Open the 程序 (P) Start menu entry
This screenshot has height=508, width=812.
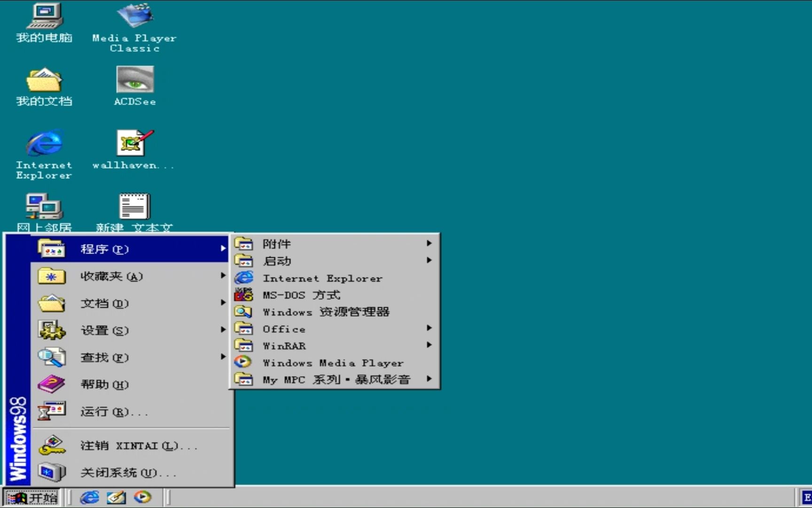(x=130, y=249)
